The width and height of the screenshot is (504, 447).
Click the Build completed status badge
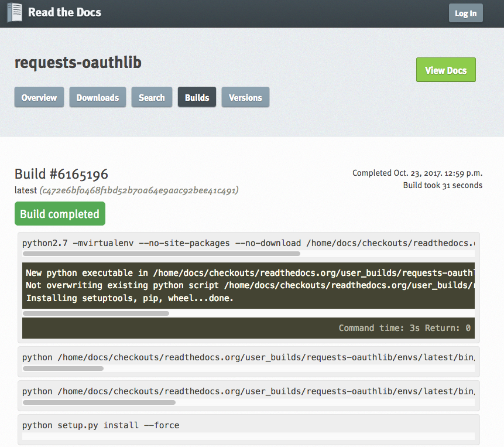[x=60, y=213]
